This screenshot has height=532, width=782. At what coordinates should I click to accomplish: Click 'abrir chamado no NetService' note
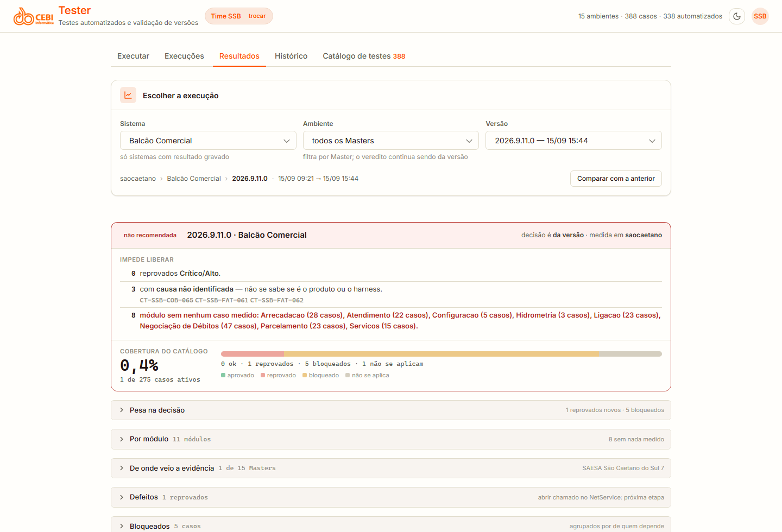[x=601, y=497]
